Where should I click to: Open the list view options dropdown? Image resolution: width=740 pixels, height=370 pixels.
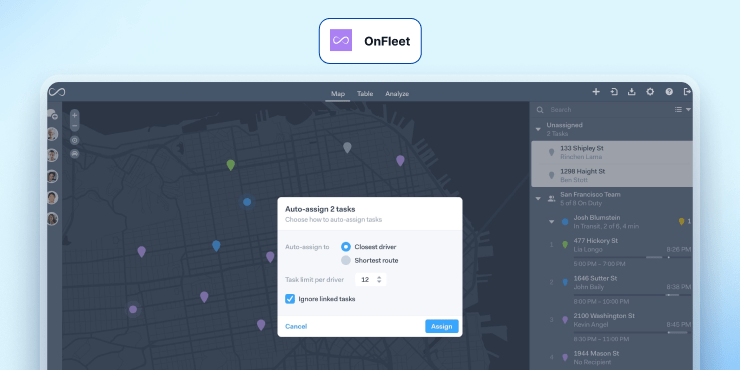click(683, 109)
